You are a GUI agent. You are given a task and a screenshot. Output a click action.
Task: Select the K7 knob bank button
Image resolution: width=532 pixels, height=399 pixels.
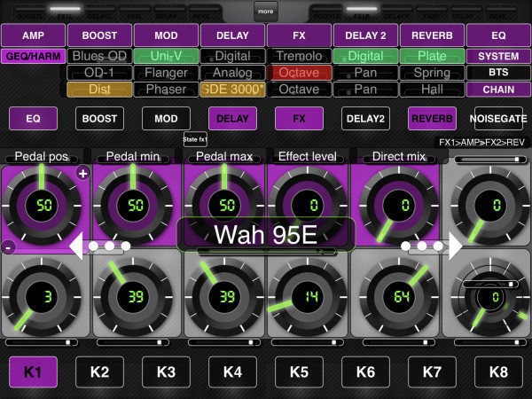(x=433, y=372)
